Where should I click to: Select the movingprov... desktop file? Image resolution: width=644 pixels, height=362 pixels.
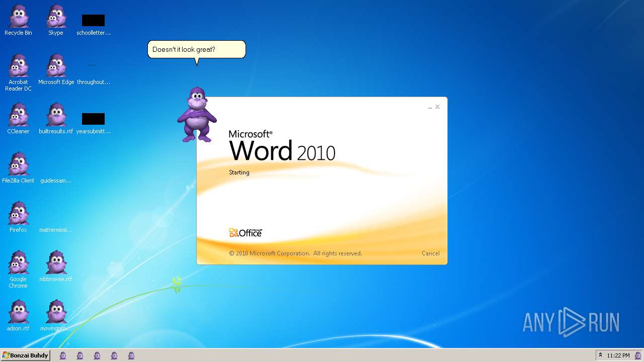[56, 316]
